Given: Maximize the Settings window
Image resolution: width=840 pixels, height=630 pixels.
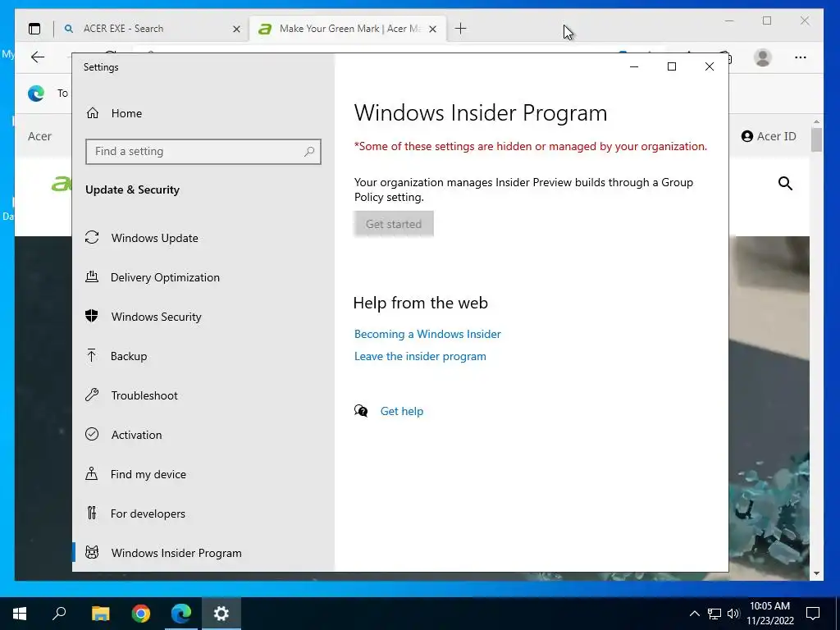Looking at the screenshot, I should [x=672, y=66].
